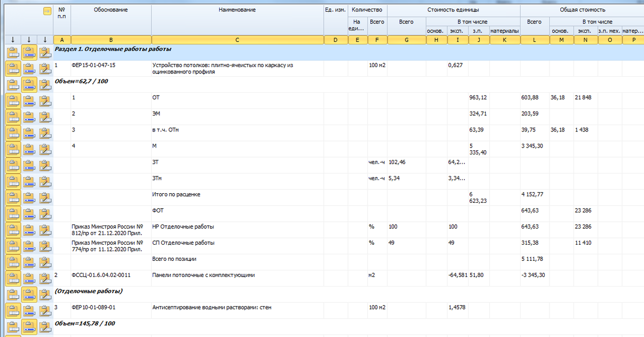Select the 'Объем=62,7 / 100' row

click(x=348, y=85)
